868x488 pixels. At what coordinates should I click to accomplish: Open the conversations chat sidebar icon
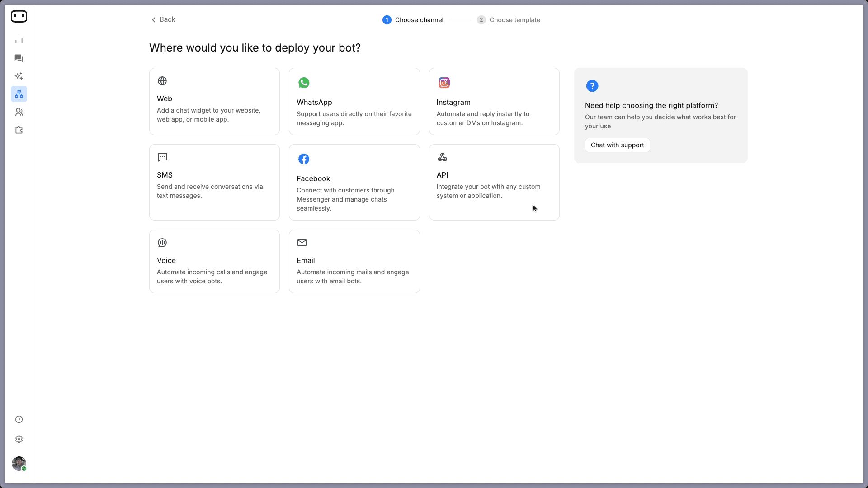pyautogui.click(x=19, y=58)
